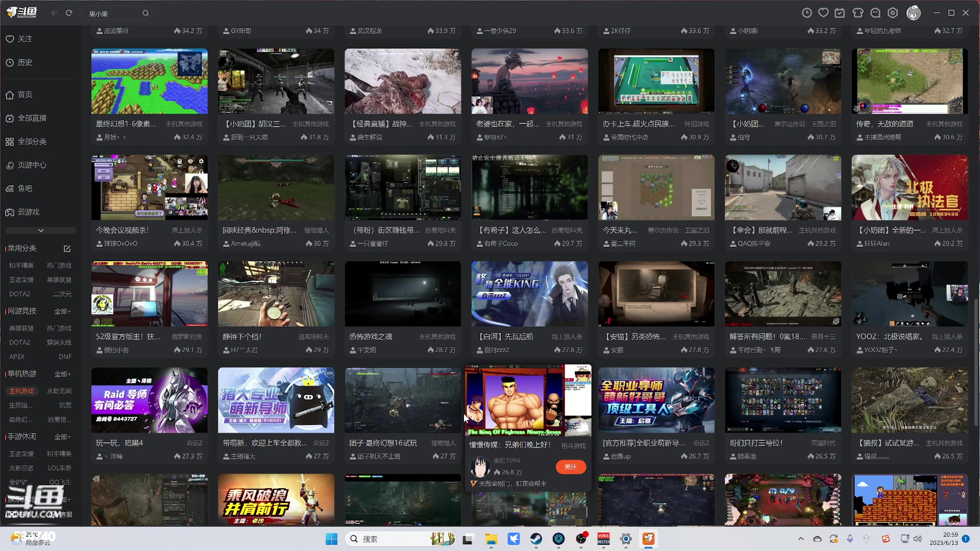
Task: Click streamer name 帝国时代冲动
Action: (629, 137)
